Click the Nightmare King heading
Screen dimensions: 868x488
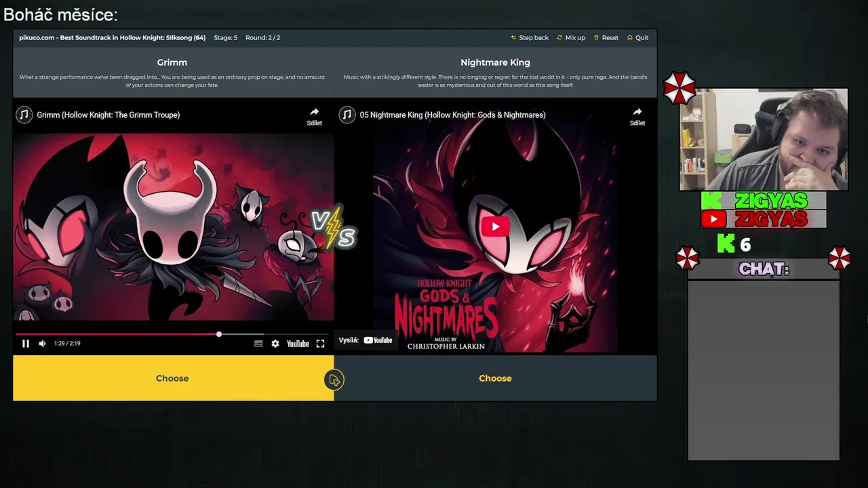[495, 62]
